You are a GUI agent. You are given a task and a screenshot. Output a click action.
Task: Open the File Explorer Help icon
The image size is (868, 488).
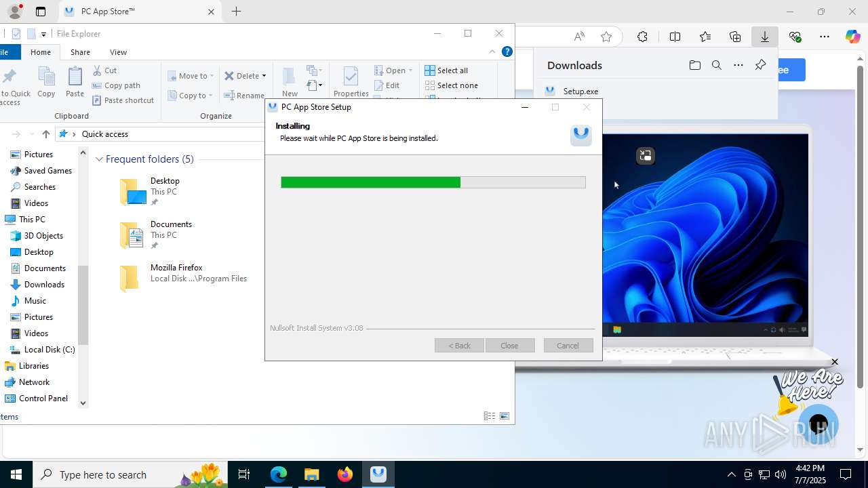pyautogui.click(x=507, y=52)
